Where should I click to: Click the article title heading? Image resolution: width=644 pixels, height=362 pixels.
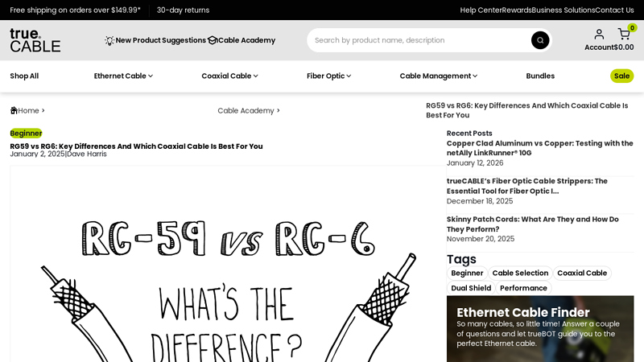pos(136,146)
